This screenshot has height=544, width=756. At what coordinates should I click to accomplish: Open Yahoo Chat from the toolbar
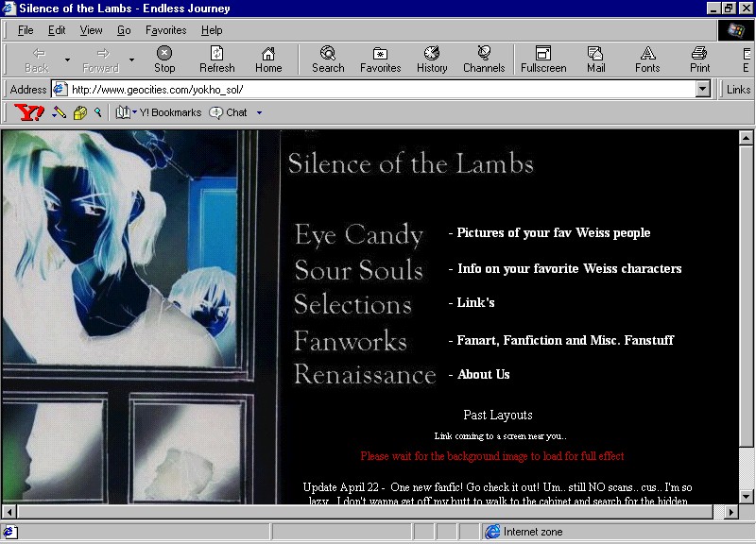(228, 112)
